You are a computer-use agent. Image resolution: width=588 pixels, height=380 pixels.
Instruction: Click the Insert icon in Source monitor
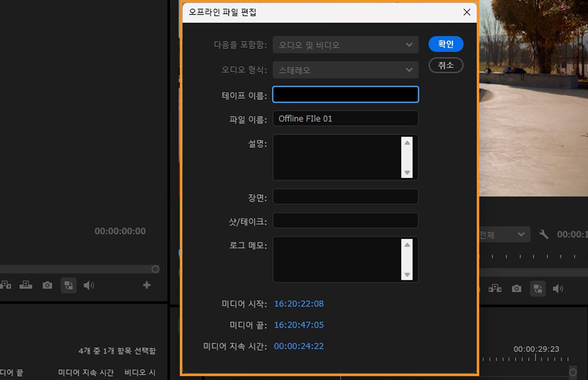pos(5,285)
